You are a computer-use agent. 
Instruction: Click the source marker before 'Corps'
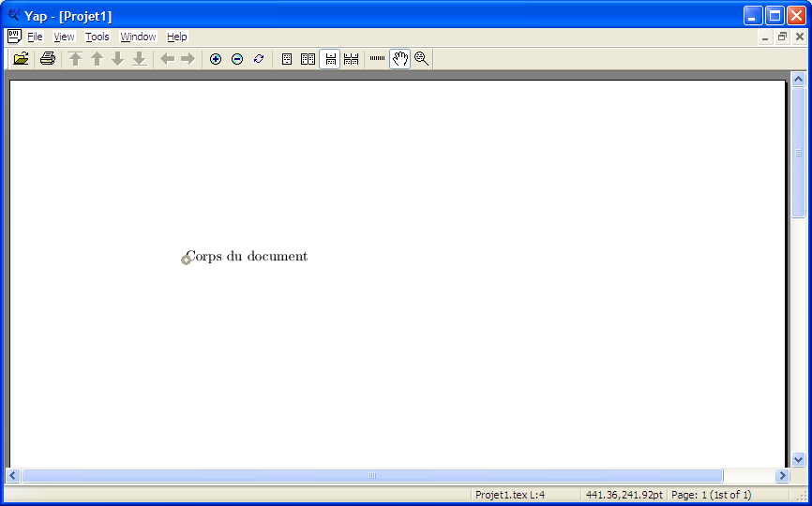click(x=186, y=260)
